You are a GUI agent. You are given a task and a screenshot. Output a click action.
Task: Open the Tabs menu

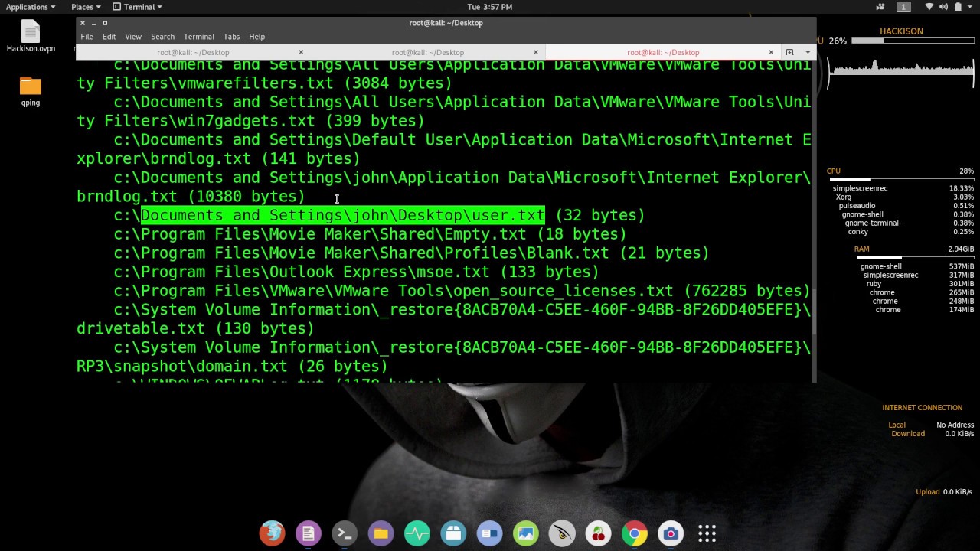[231, 37]
